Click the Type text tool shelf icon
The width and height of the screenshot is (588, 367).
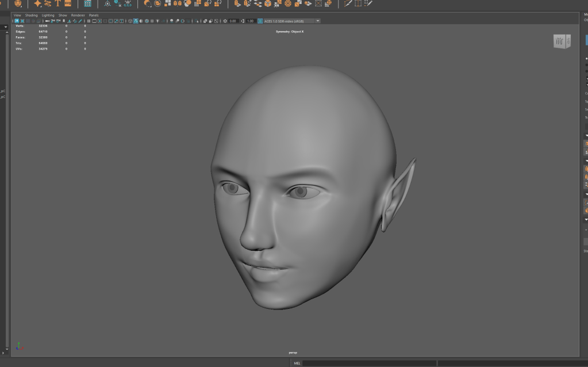[57, 3]
